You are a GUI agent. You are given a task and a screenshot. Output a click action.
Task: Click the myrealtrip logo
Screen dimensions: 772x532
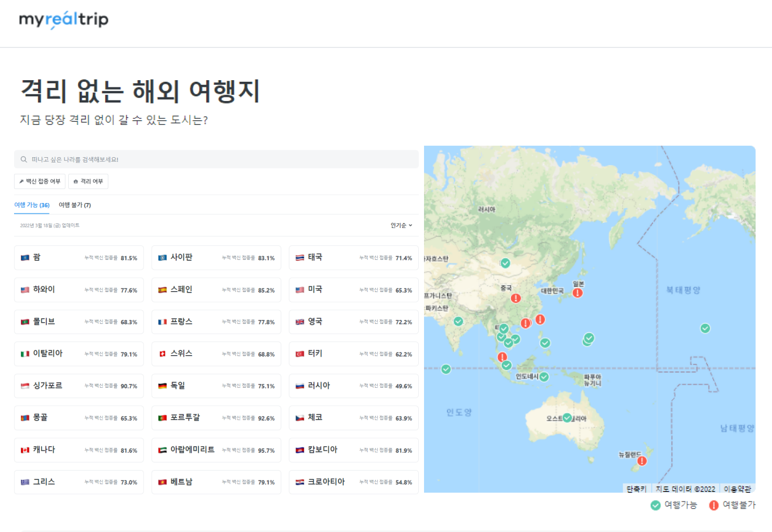[64, 20]
